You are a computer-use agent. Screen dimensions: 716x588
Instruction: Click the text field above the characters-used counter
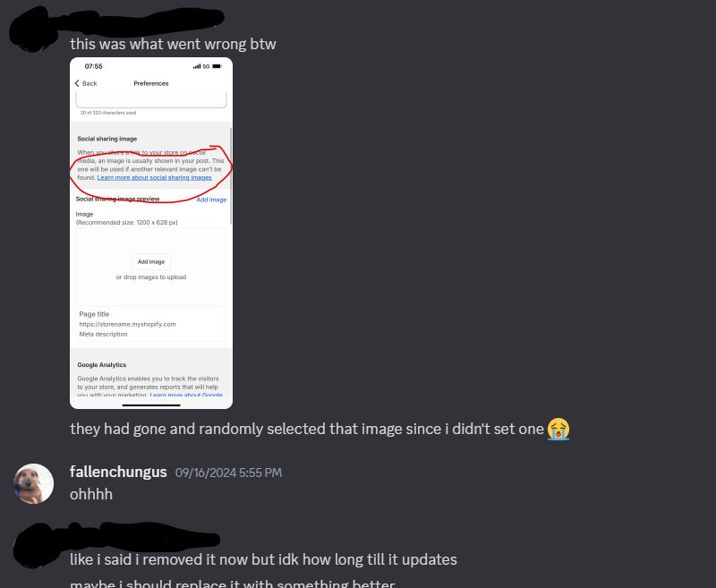pyautogui.click(x=151, y=99)
